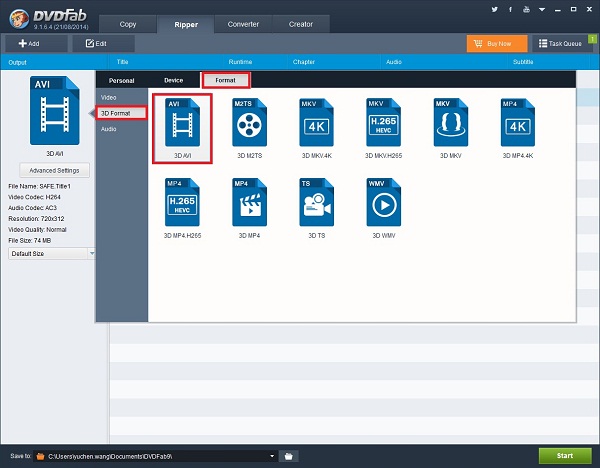600x468 pixels.
Task: Open the Personal profile tab
Action: tap(121, 80)
